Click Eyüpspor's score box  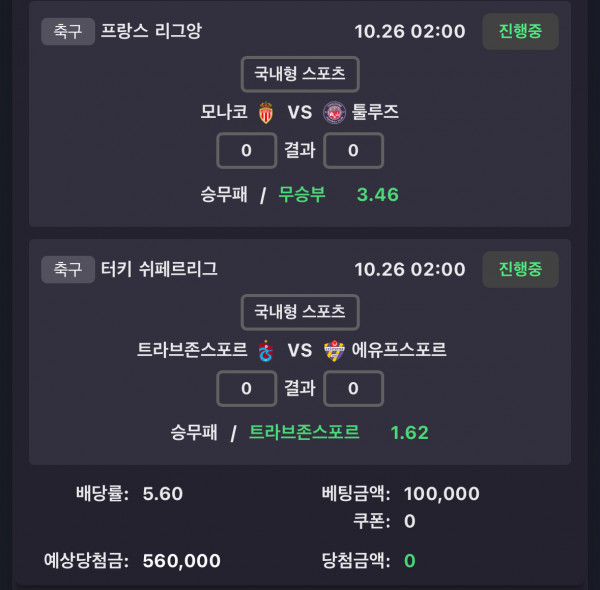[354, 388]
